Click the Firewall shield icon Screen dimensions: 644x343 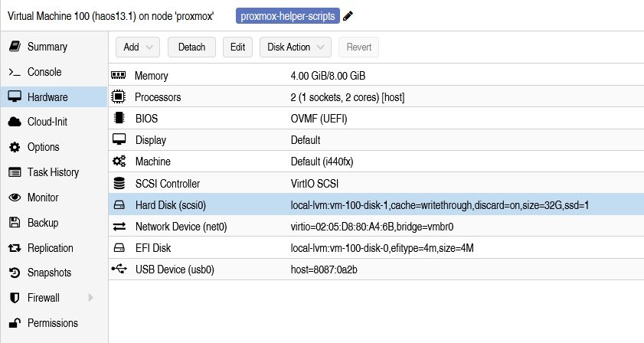(x=14, y=298)
